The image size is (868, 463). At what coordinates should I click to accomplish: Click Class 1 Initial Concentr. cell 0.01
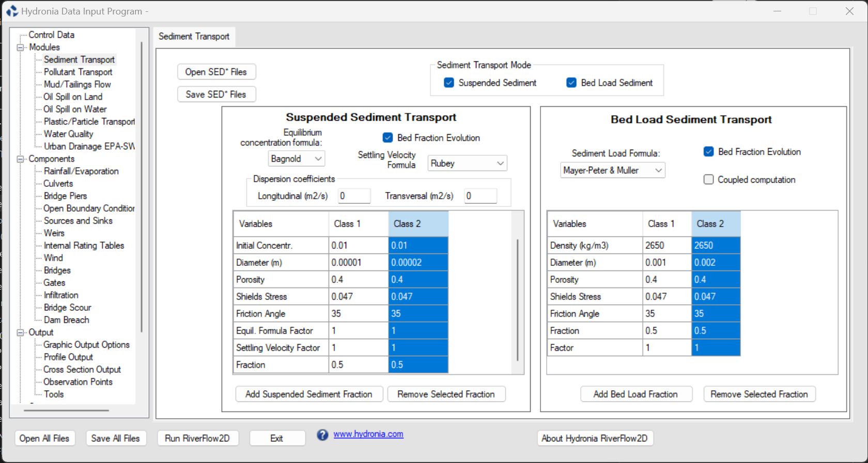point(359,246)
